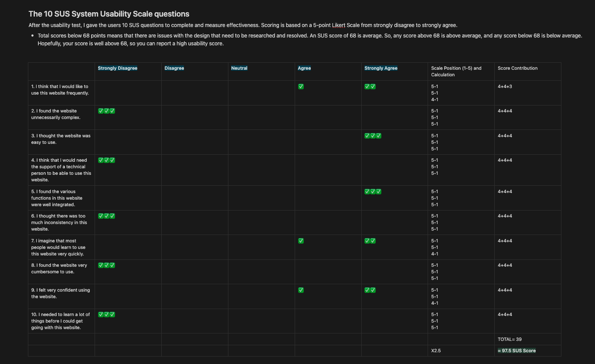Select the "Scale Position (1-5) and Calculation" header
The height and width of the screenshot is (364, 595).
456,71
